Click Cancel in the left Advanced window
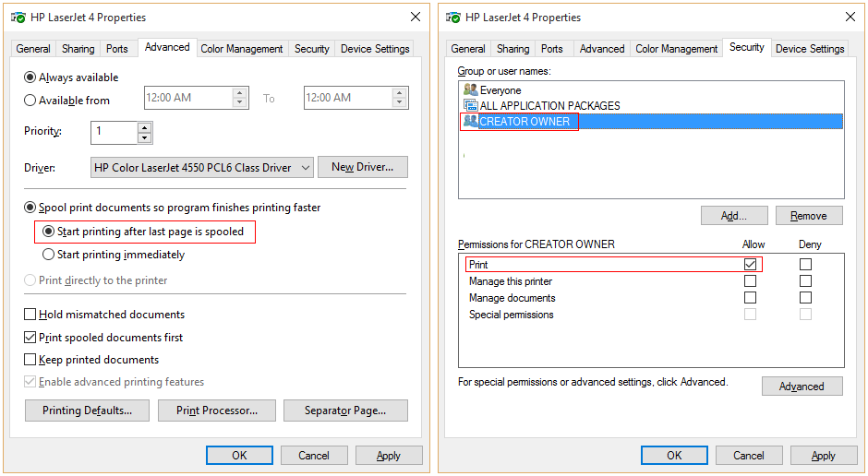The width and height of the screenshot is (868, 476). (x=314, y=455)
